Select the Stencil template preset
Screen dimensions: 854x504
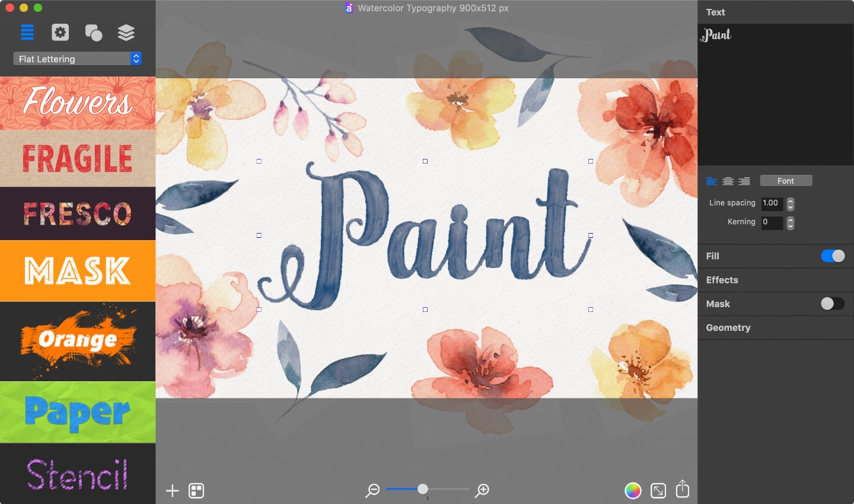(78, 474)
